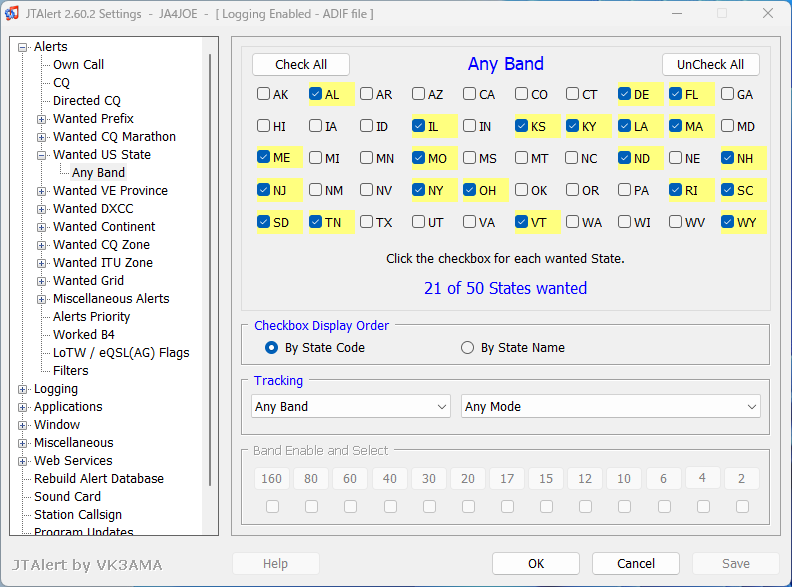Expand the Wanted DXCC node
The image size is (792, 587).
click(x=41, y=209)
